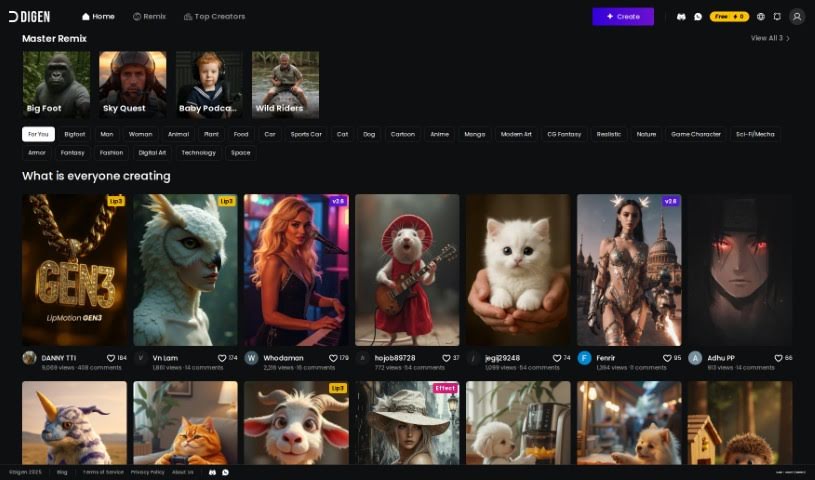Like Adhu PP's post heart icon
Viewport: 815px width, 480px height.
pyautogui.click(x=779, y=358)
